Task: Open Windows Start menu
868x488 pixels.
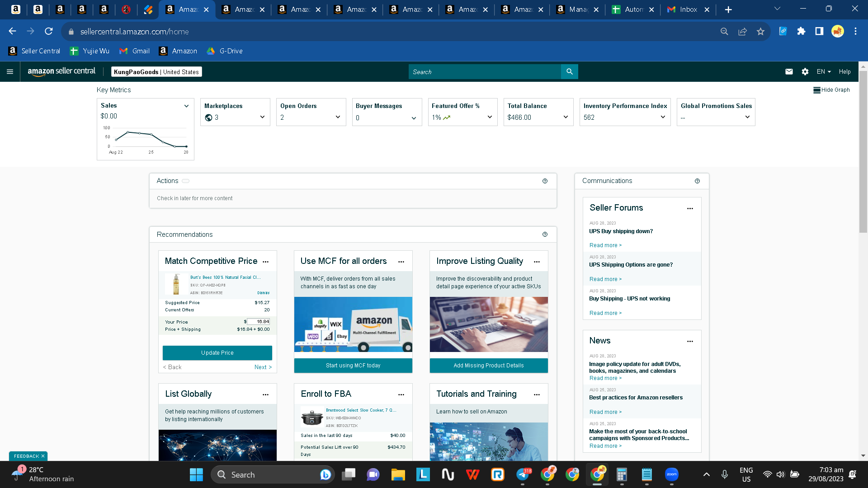Action: tap(196, 474)
